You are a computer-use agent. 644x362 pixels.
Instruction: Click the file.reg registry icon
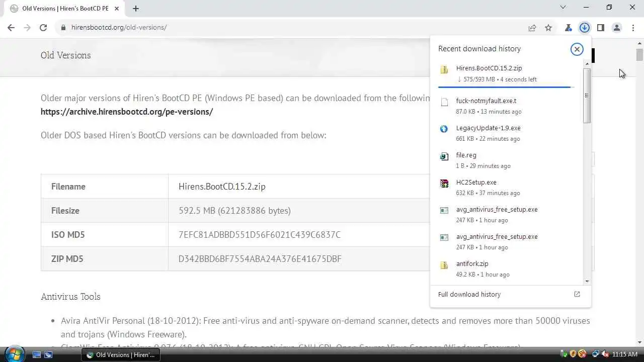tap(444, 156)
